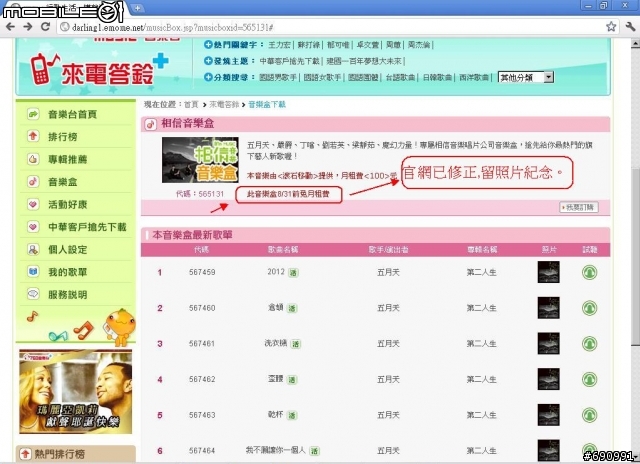This screenshot has height=464, width=640.
Task: Play preview for song 乾杯
Action: [x=589, y=415]
